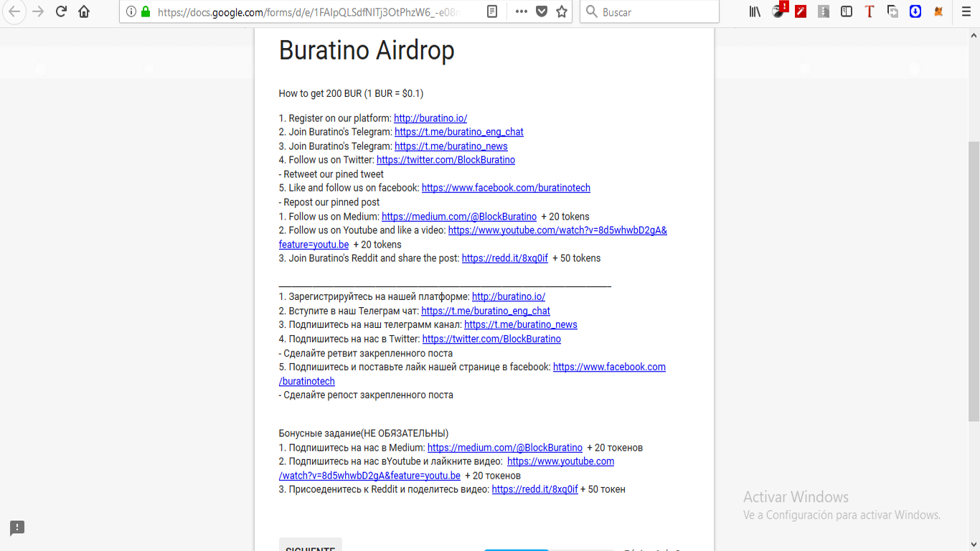Click the '+ 50 tokens' text

tap(577, 258)
